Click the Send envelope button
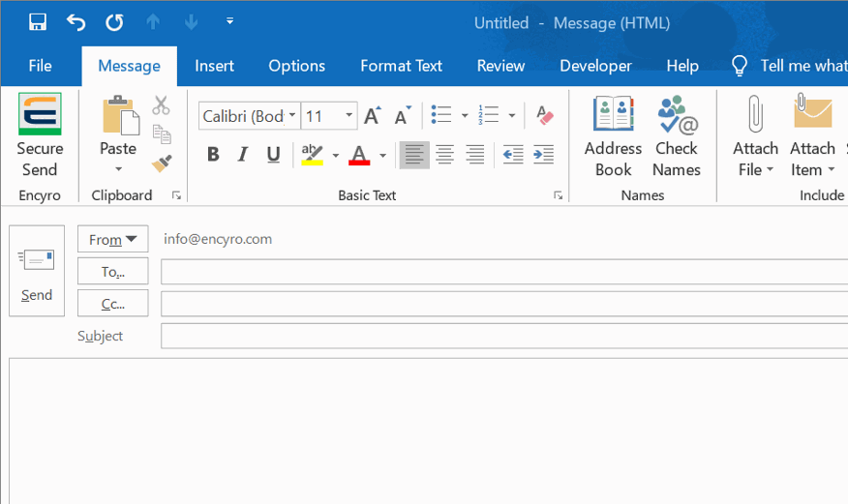This screenshot has width=848, height=504. pos(37,271)
